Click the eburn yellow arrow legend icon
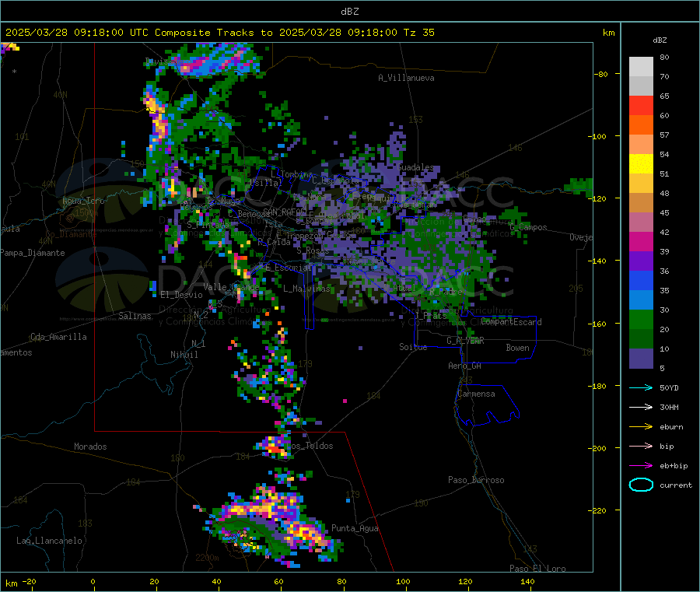The image size is (700, 592). coord(641,427)
